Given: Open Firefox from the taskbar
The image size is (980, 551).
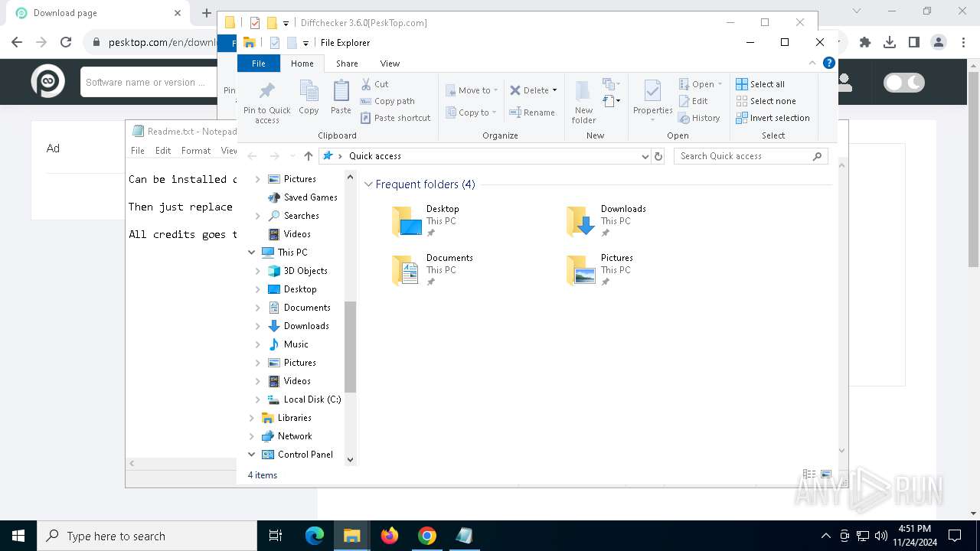Looking at the screenshot, I should (x=390, y=536).
